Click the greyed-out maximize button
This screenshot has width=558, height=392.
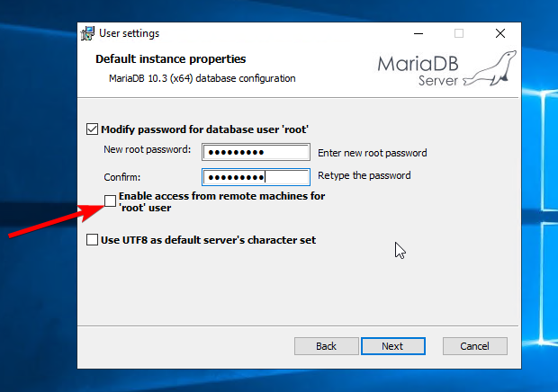coord(459,33)
